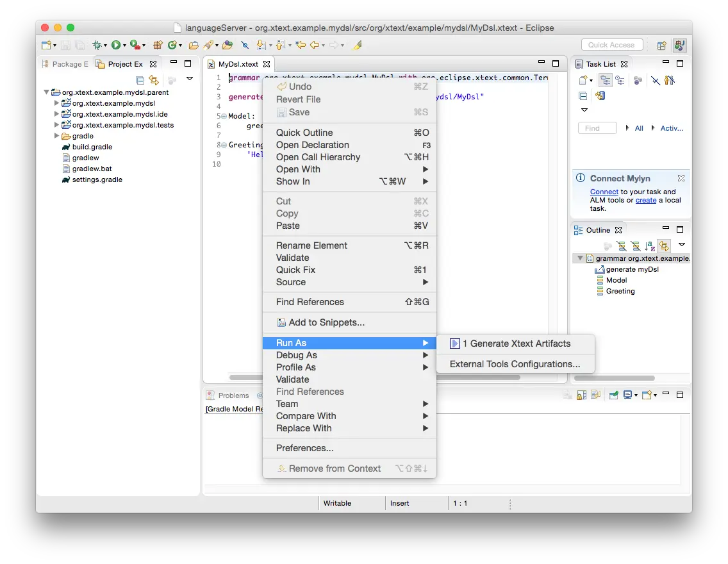Click the Back navigation arrow in toolbar
The image size is (728, 564).
pyautogui.click(x=315, y=45)
